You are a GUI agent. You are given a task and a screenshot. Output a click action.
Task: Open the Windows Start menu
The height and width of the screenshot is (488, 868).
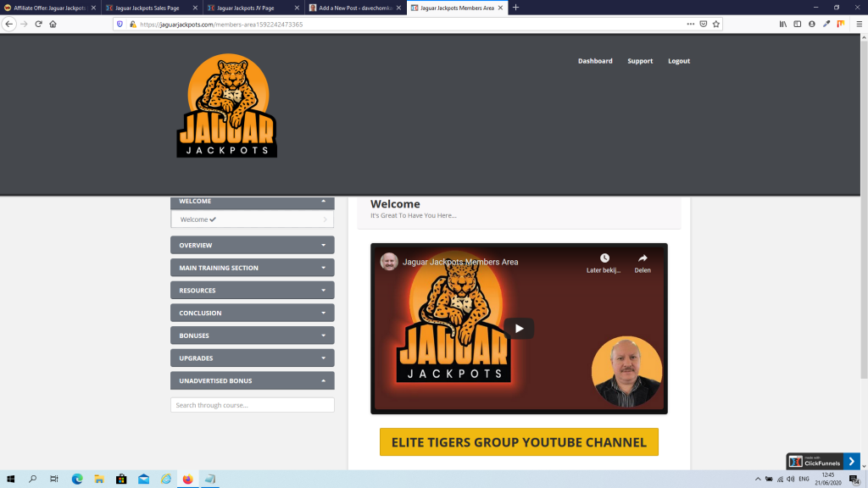pos(10,480)
